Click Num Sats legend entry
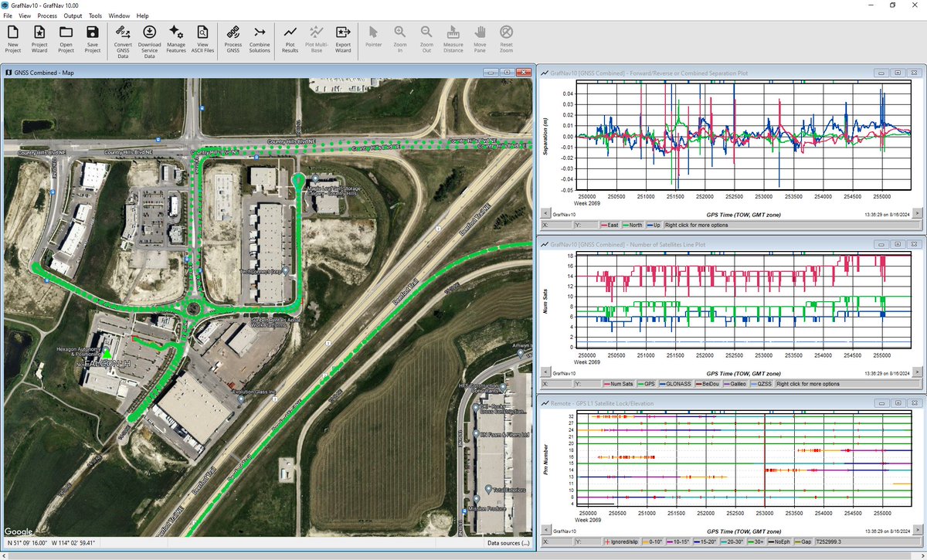The height and width of the screenshot is (560, 927). [617, 383]
